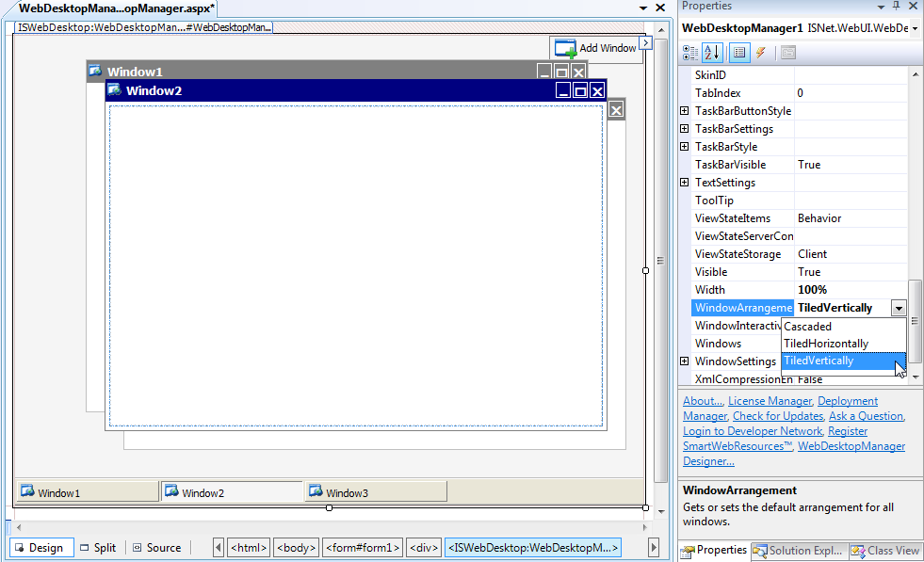Open the WindowArrangement dropdown arrow
Image resolution: width=924 pixels, height=562 pixels.
point(899,308)
